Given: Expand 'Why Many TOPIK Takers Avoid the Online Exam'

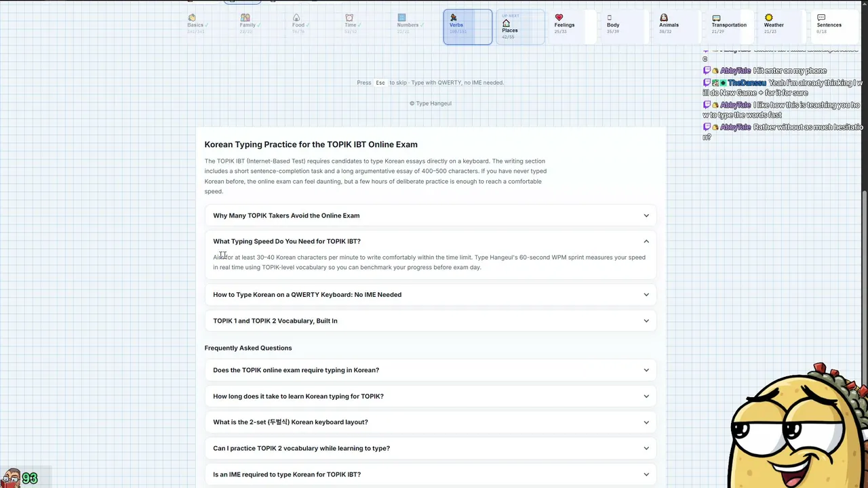Looking at the screenshot, I should (x=431, y=216).
